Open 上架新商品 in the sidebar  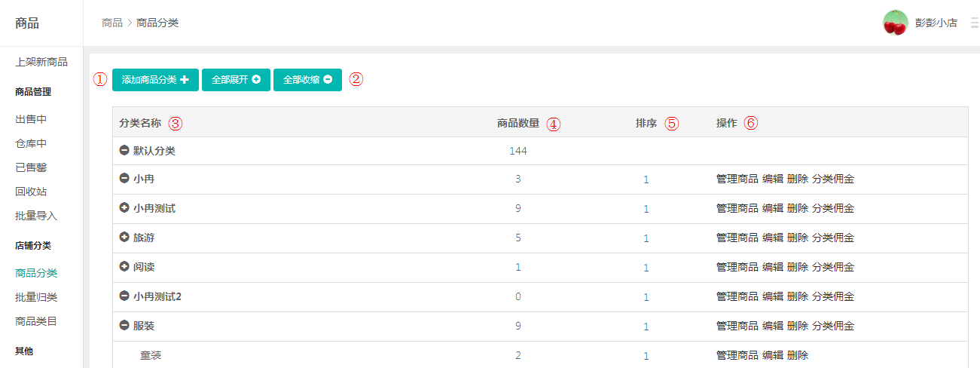tap(41, 62)
